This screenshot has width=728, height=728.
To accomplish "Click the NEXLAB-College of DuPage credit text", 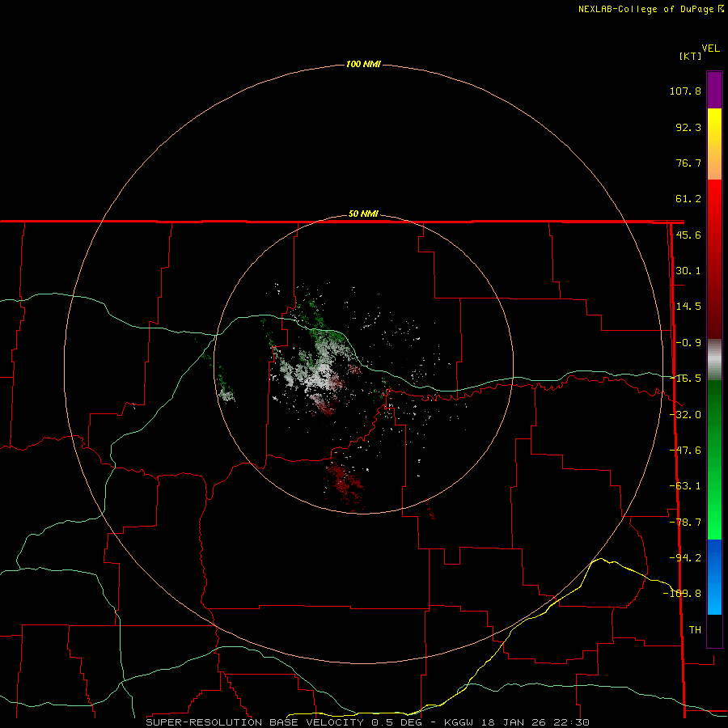I will click(645, 9).
